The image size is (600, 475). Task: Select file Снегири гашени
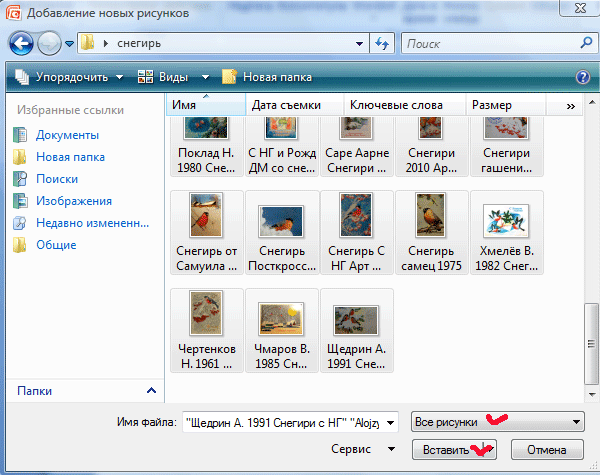[x=507, y=146]
